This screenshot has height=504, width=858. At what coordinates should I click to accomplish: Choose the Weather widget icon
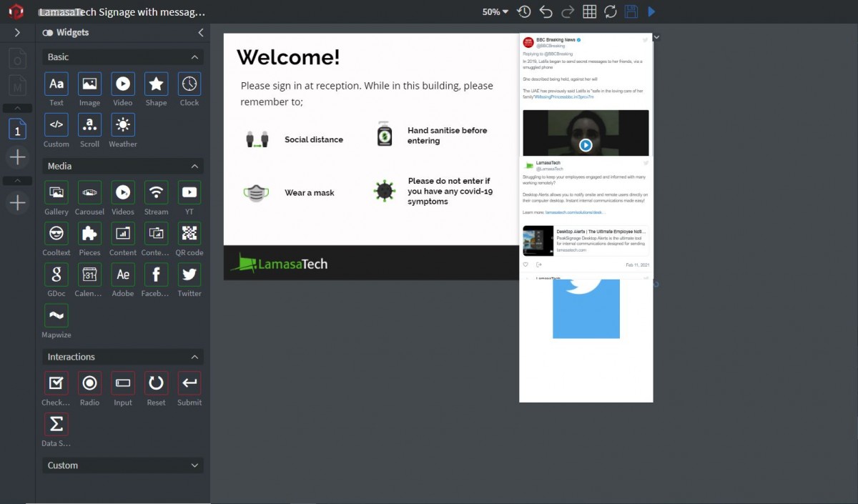coord(123,125)
